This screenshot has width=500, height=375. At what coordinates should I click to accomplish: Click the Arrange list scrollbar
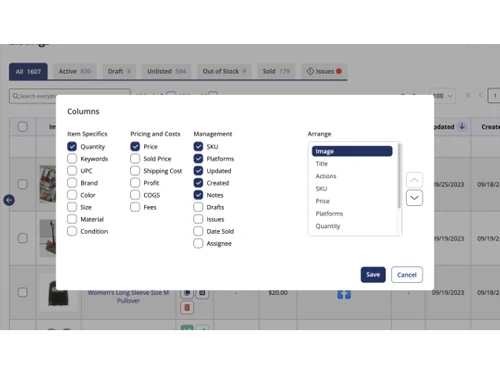[x=399, y=176]
